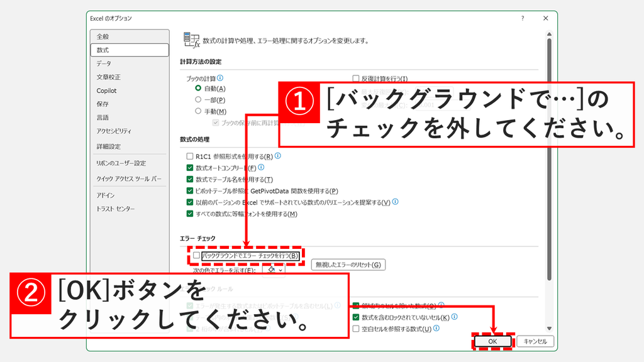Open the 全般 category in sidebar

(130, 36)
